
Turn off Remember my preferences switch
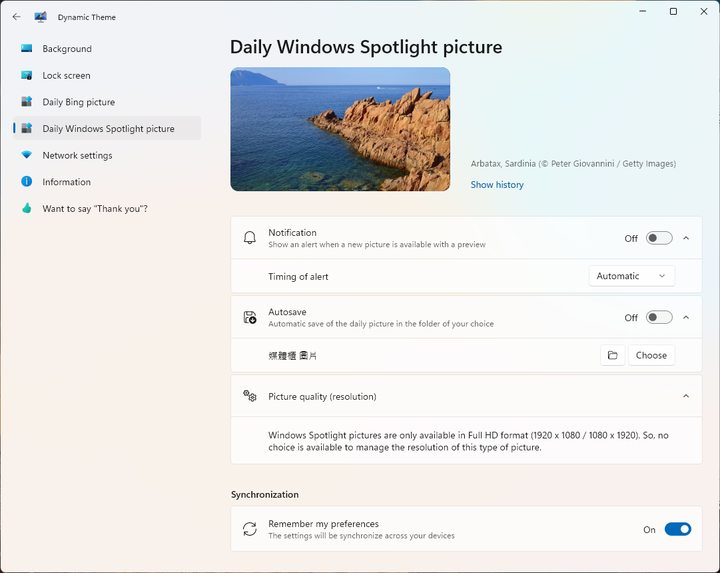click(x=678, y=529)
